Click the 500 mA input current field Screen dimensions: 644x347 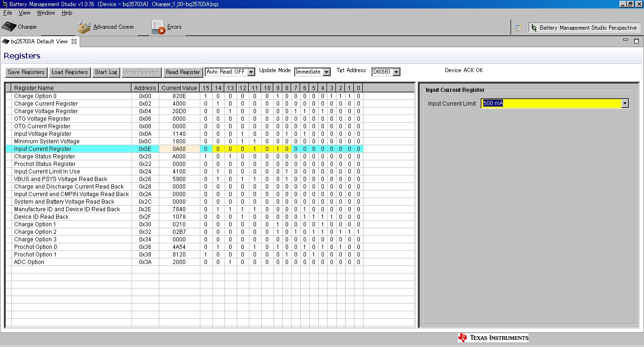(x=551, y=103)
